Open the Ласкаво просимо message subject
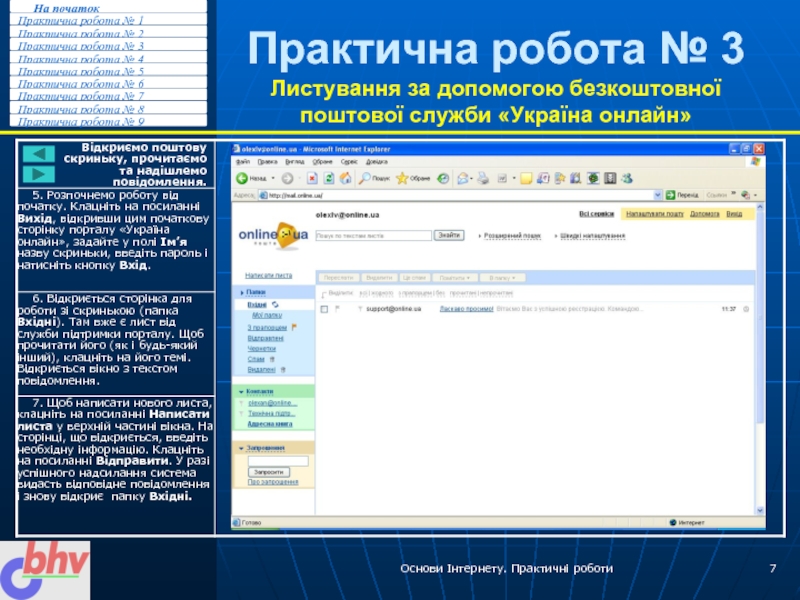 pyautogui.click(x=466, y=309)
